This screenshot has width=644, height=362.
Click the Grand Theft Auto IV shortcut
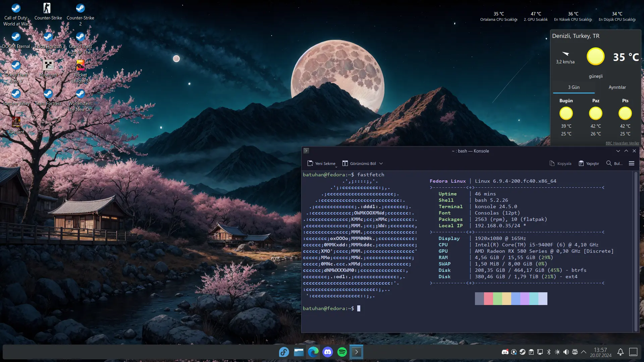[80, 43]
